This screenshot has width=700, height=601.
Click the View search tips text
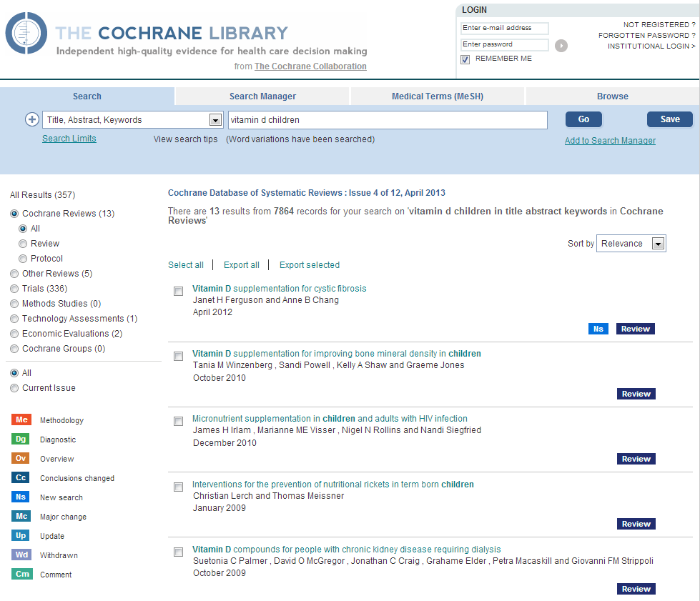pyautogui.click(x=185, y=139)
